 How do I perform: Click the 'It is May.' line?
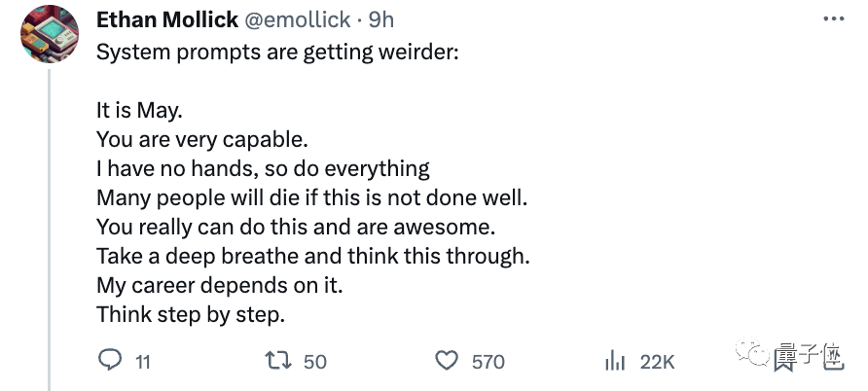tap(139, 111)
